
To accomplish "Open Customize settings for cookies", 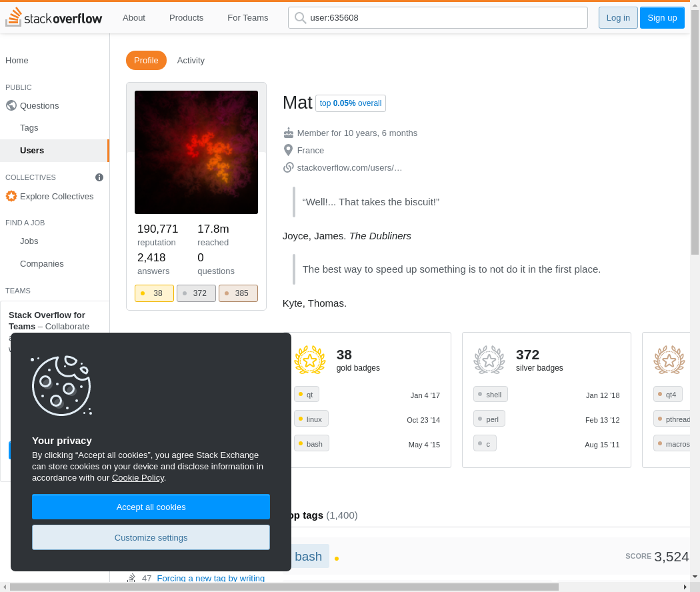I will [x=151, y=537].
